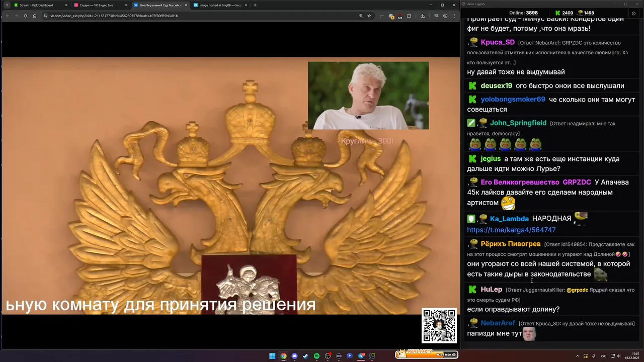Open extension with yellow badge 1
This screenshot has width=644, height=362.
391,16
